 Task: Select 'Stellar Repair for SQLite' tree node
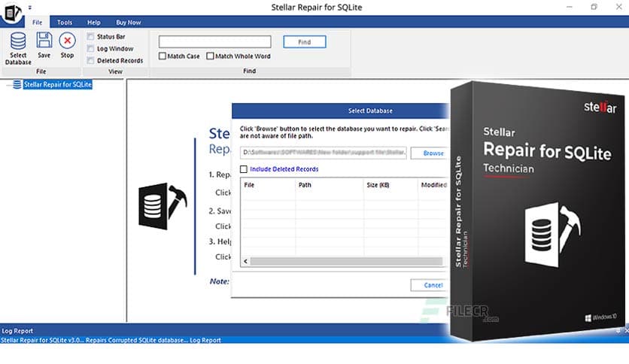58,84
